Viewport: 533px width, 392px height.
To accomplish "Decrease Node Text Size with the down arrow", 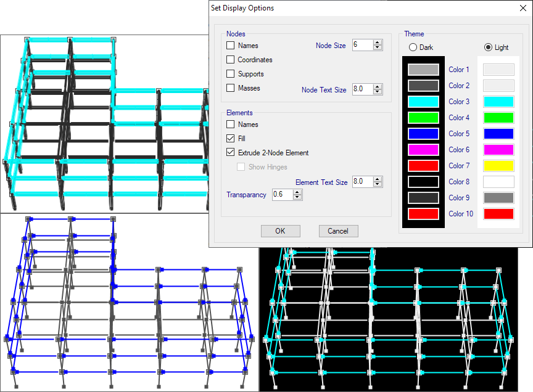I will tap(378, 92).
